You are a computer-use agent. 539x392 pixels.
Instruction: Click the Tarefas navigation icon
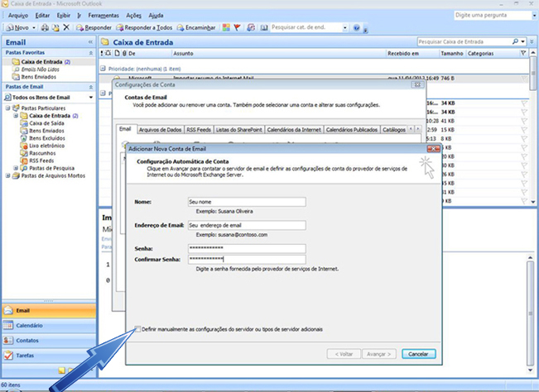[8, 356]
